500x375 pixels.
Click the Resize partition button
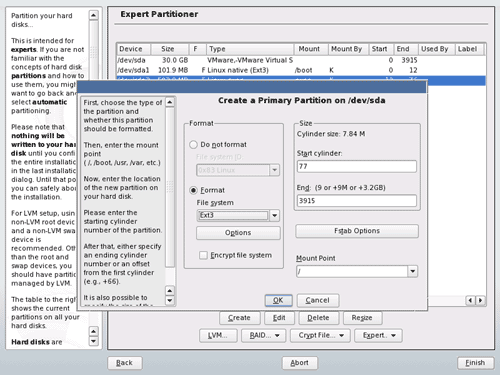(362, 318)
